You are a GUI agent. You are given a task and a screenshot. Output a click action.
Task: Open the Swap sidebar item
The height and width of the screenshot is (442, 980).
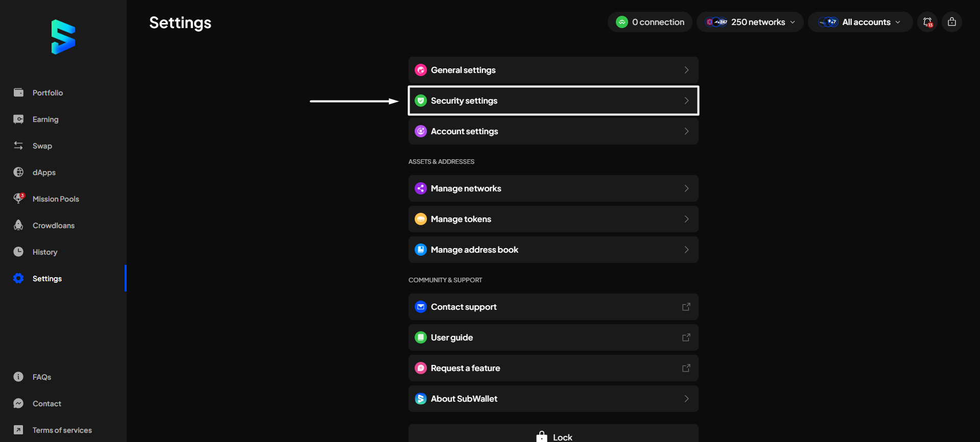(42, 146)
